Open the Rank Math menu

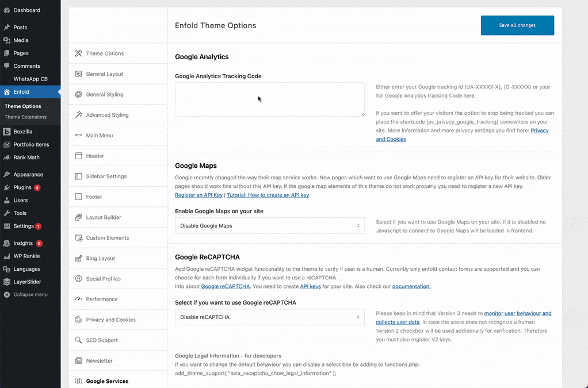click(26, 157)
